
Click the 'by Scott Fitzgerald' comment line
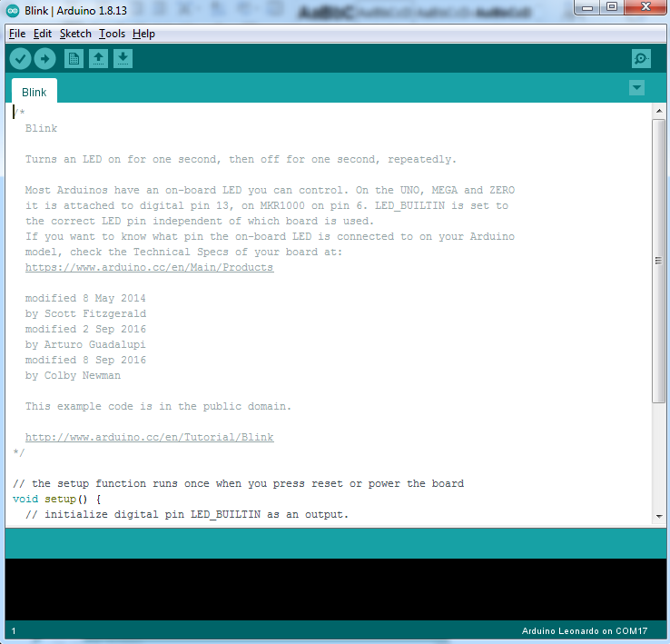click(85, 313)
